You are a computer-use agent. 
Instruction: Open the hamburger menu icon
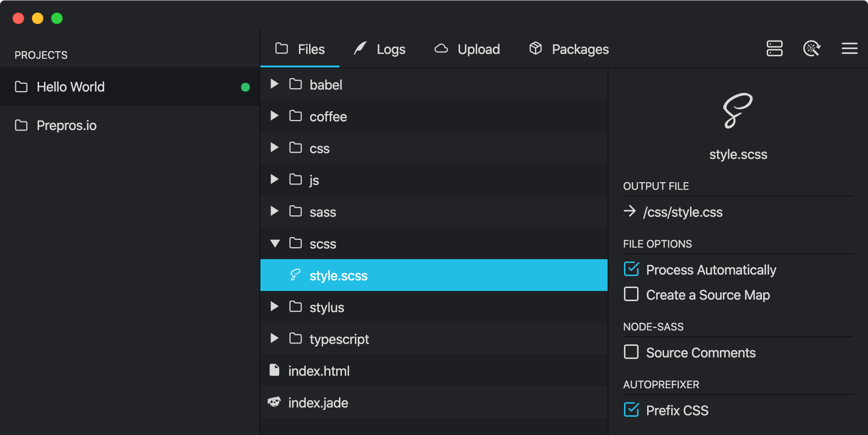pos(849,49)
